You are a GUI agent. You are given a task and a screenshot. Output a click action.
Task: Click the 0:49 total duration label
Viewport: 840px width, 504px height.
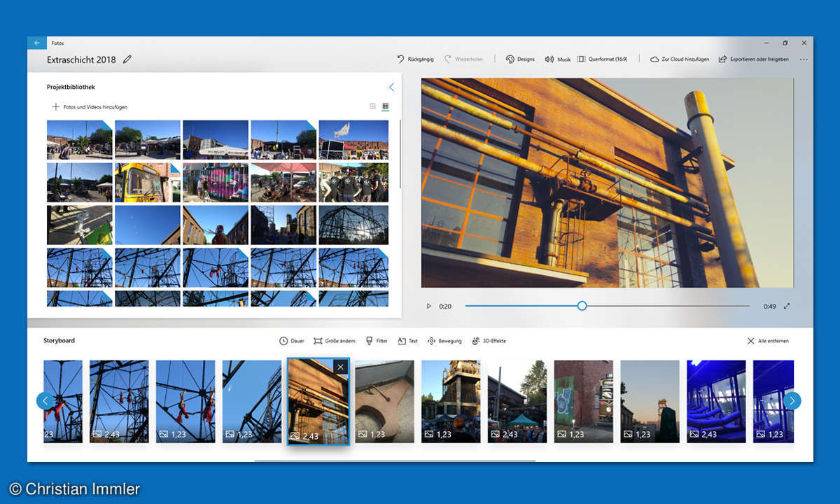tap(769, 306)
